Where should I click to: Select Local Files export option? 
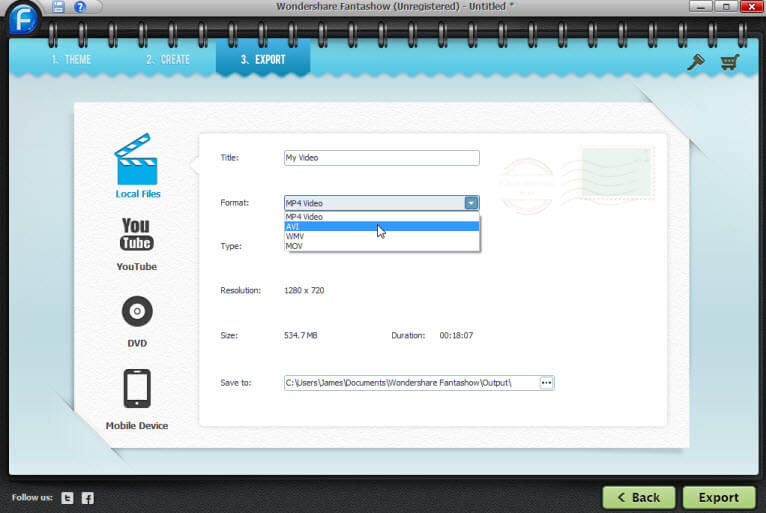(137, 166)
